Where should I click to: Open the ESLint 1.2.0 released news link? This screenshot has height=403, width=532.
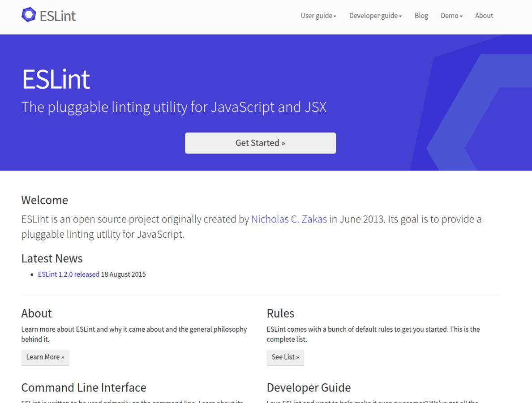tap(69, 274)
